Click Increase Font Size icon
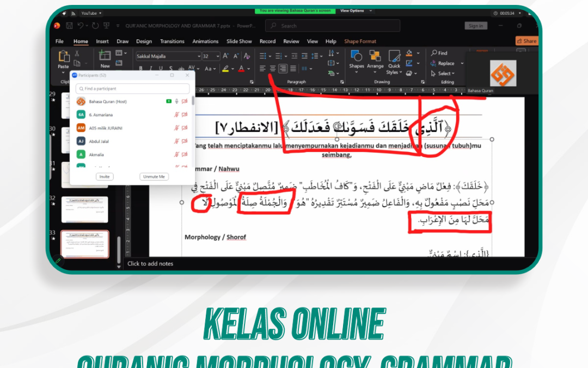The image size is (588, 368). pyautogui.click(x=225, y=56)
